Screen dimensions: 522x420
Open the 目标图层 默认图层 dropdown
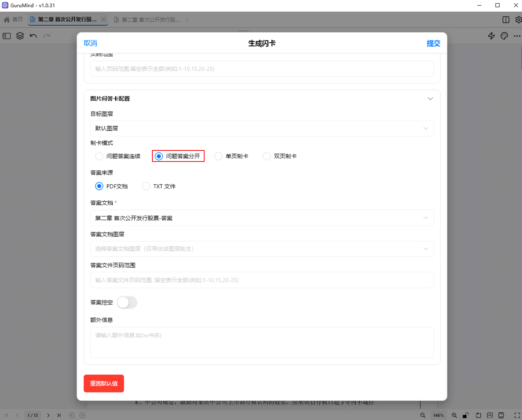point(262,128)
